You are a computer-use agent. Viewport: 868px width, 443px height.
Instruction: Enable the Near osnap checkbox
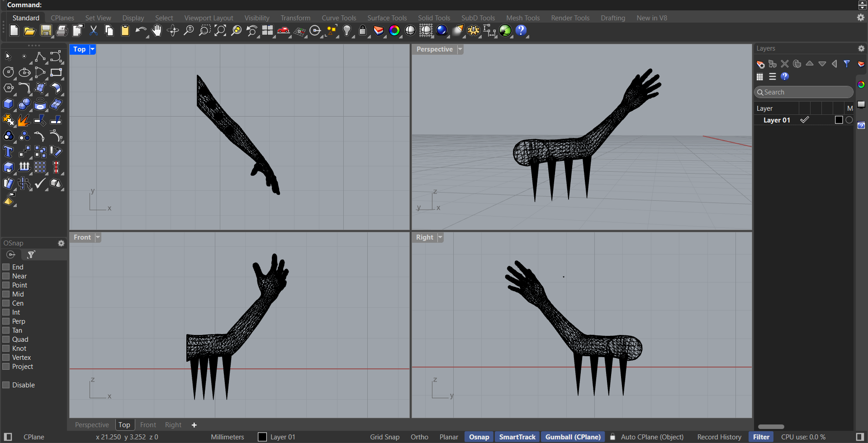pyautogui.click(x=6, y=276)
